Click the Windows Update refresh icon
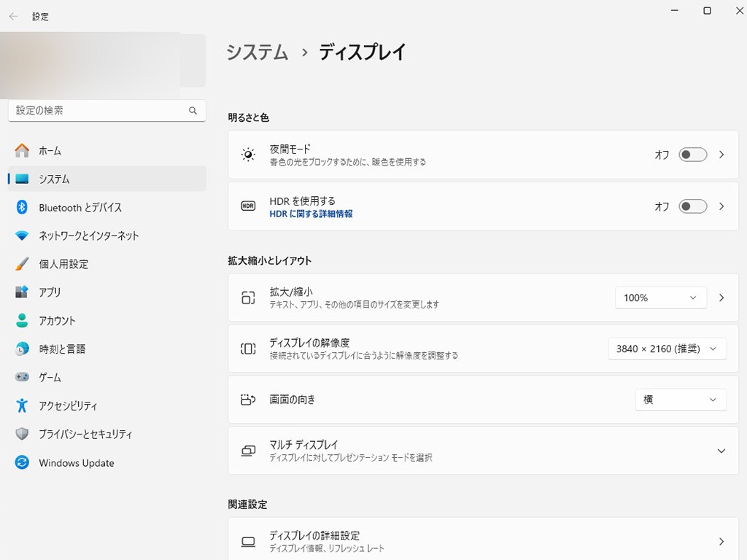747x560 pixels. pos(22,463)
